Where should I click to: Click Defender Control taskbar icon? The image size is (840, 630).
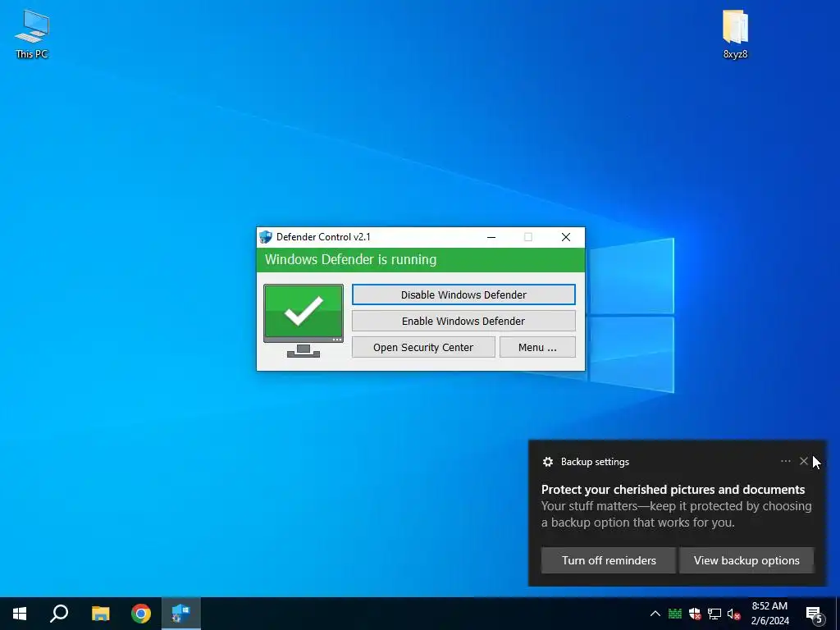(181, 614)
